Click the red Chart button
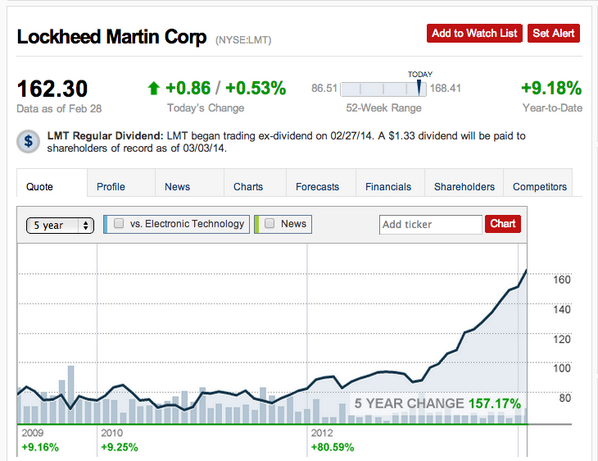Viewport: 598px width, 461px height. pyautogui.click(x=503, y=224)
